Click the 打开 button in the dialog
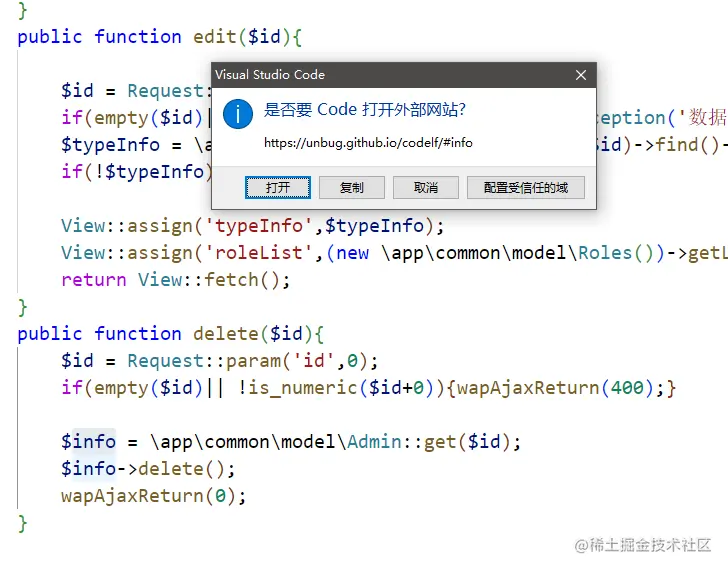The height and width of the screenshot is (570, 728). (278, 188)
